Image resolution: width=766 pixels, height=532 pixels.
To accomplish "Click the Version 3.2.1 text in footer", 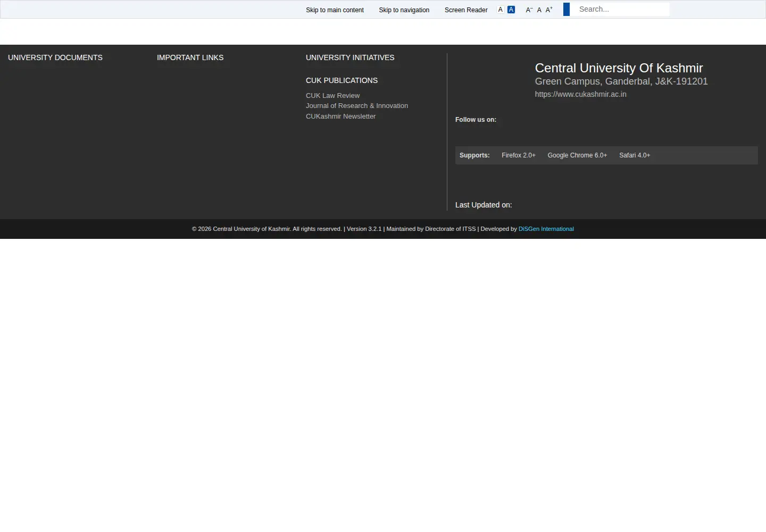I will [364, 229].
